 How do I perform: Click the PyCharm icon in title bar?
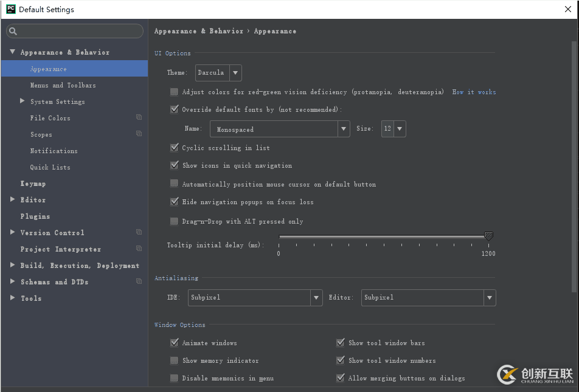click(x=10, y=9)
